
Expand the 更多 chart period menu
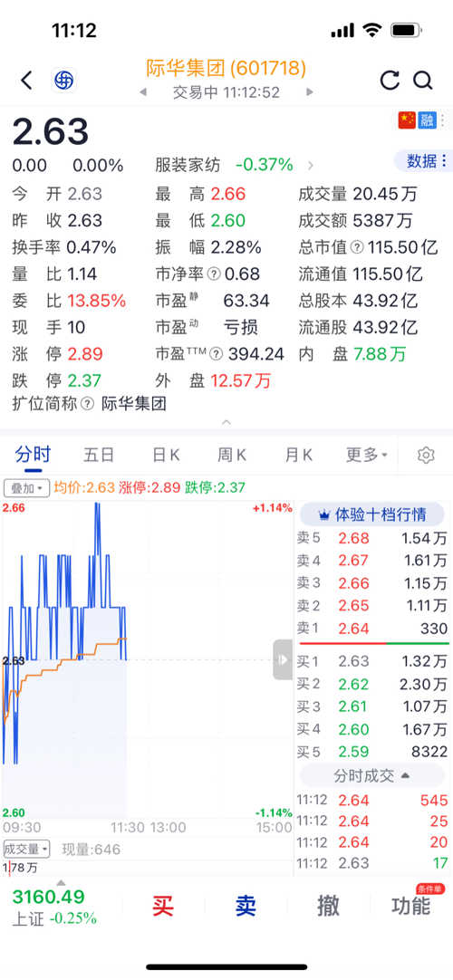(x=367, y=455)
